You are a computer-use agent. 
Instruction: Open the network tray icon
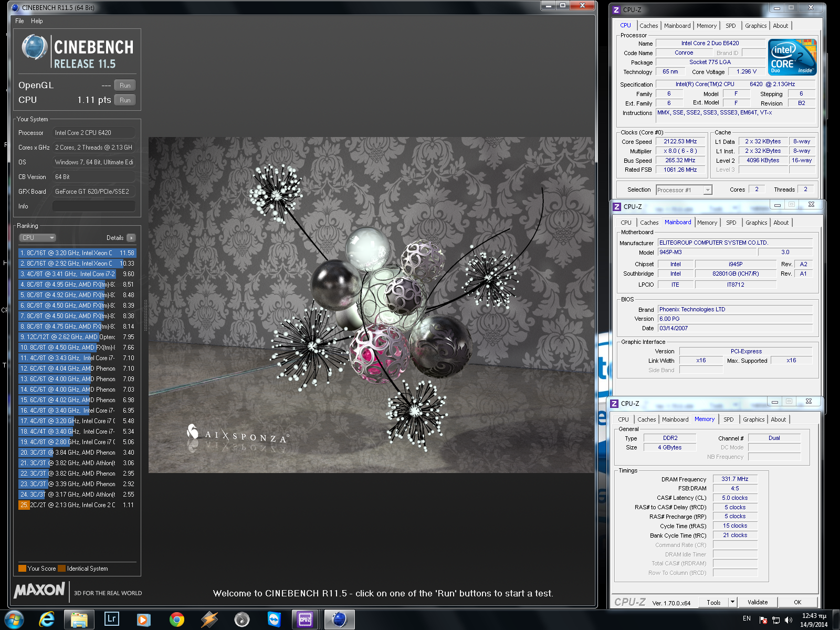[776, 620]
